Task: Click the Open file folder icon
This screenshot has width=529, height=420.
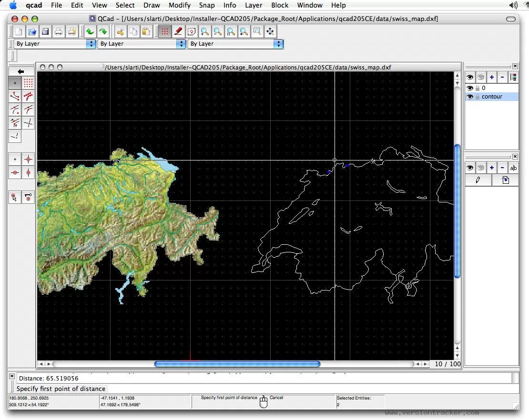Action: pos(32,32)
